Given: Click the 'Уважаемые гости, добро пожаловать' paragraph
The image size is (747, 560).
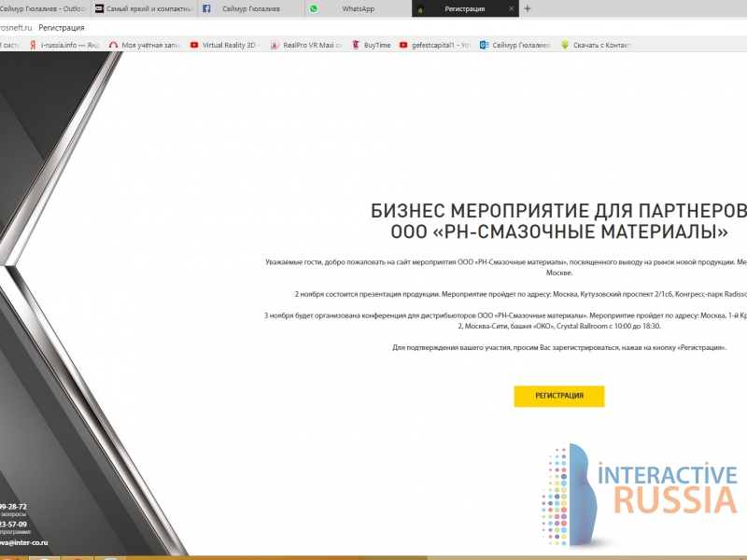Looking at the screenshot, I should tap(505, 267).
